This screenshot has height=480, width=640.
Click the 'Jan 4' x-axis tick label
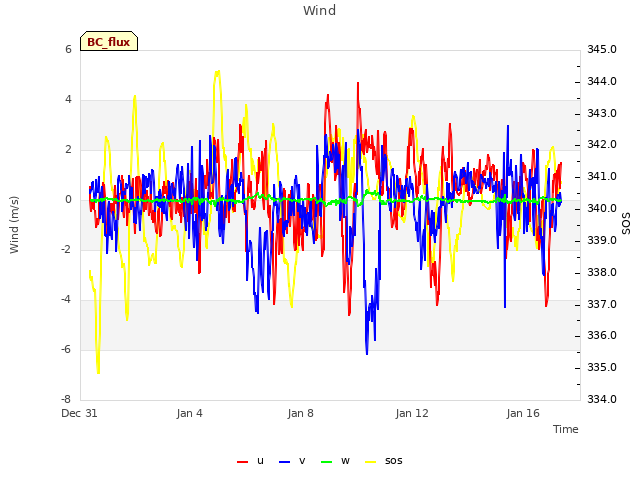189,413
